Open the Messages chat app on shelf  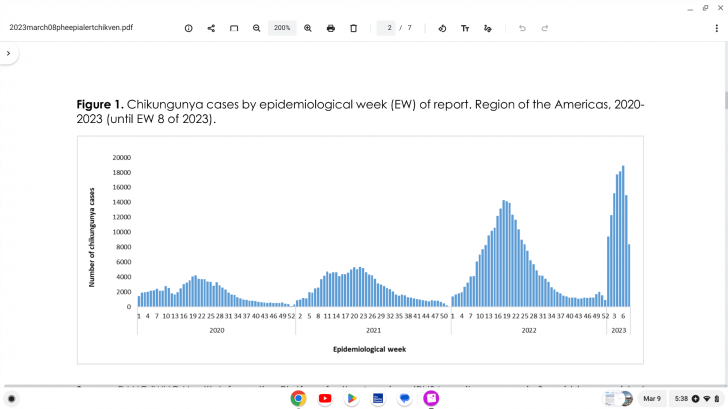404,398
